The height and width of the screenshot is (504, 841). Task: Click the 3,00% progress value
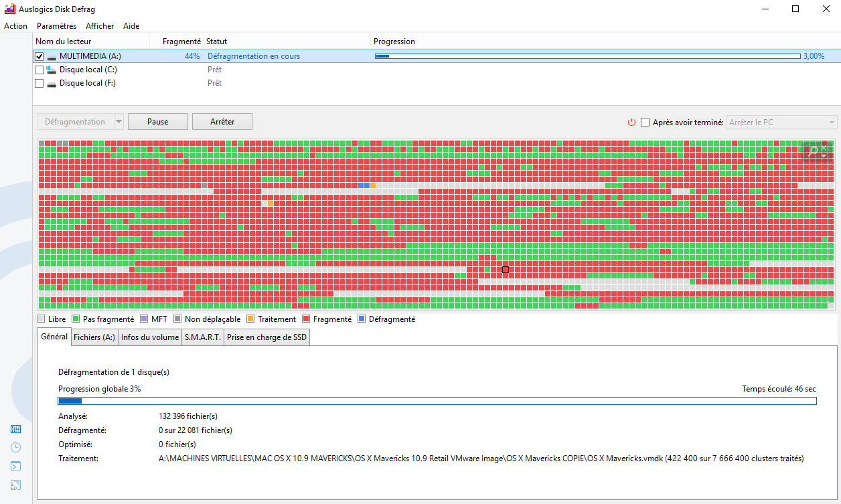pyautogui.click(x=814, y=57)
